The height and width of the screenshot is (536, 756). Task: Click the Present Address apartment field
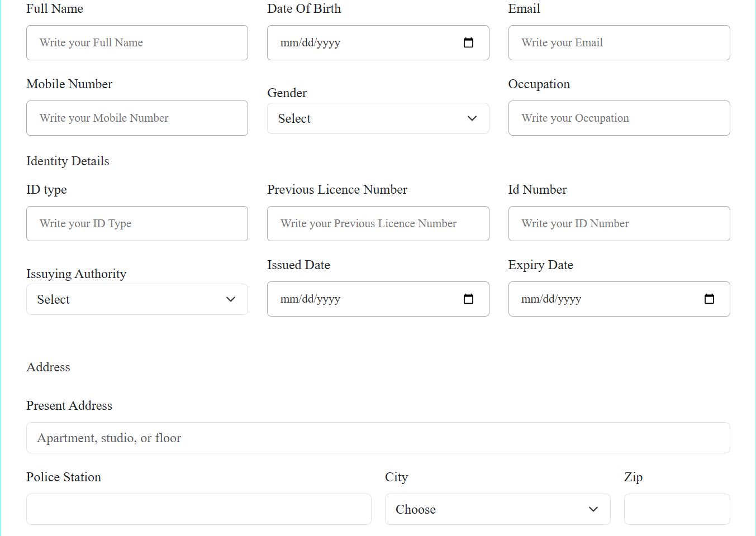[378, 438]
